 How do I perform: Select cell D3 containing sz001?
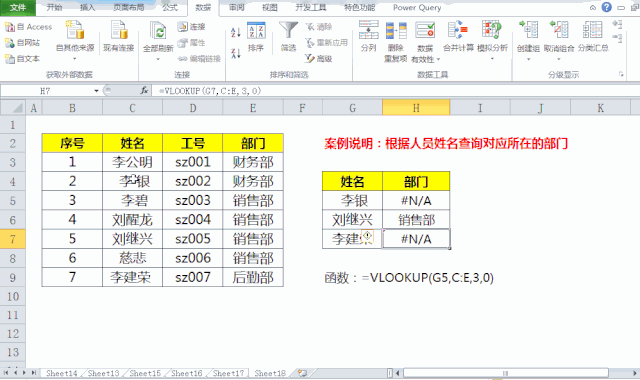pos(193,162)
